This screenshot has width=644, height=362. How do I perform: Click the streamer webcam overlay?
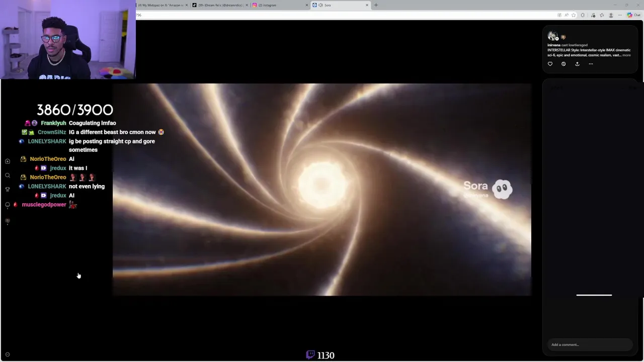click(x=68, y=39)
